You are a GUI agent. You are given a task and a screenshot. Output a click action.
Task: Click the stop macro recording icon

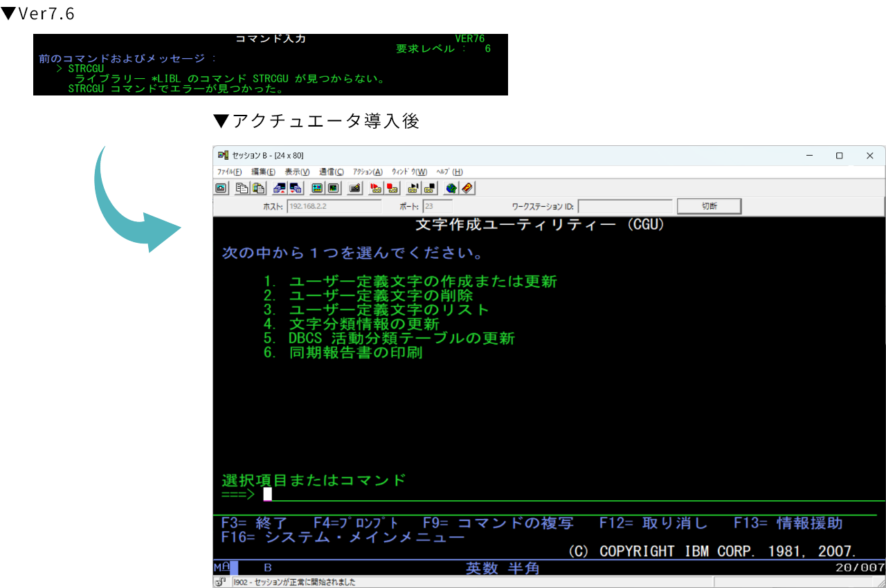[392, 187]
